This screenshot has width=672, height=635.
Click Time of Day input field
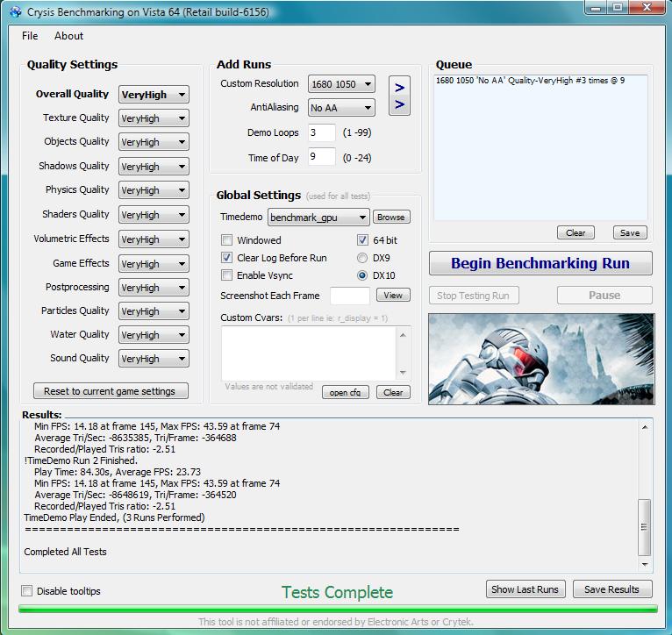click(321, 157)
